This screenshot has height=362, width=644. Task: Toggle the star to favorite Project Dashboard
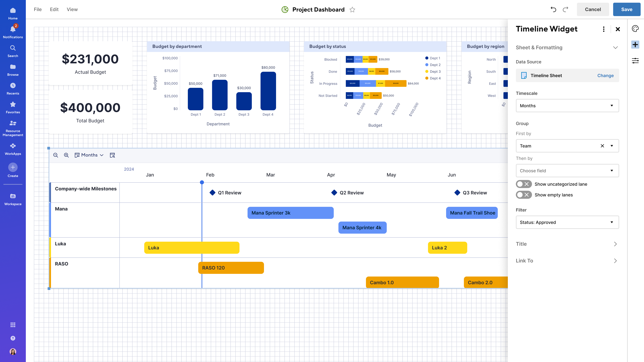[352, 10]
